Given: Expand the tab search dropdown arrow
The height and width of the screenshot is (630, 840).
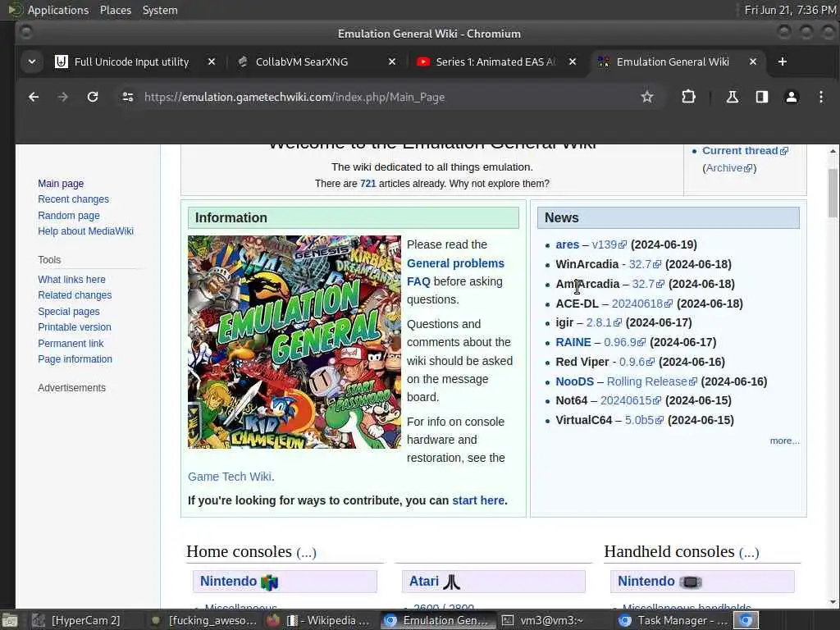Looking at the screenshot, I should (32, 62).
